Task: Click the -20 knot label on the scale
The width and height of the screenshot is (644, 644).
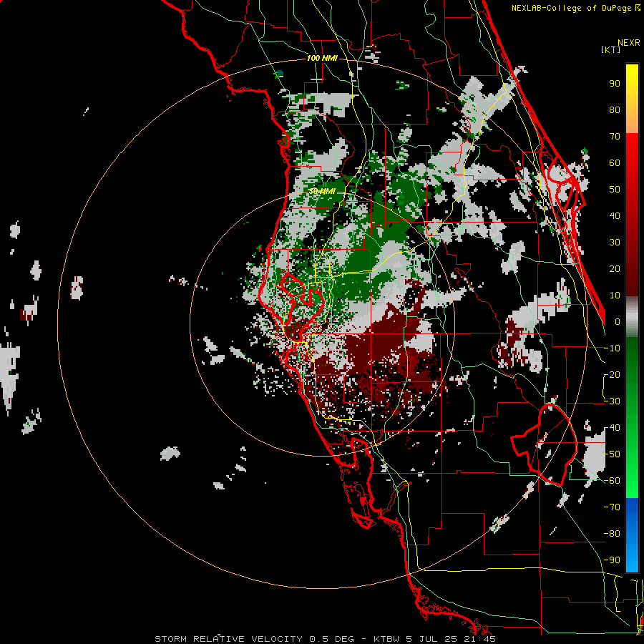Action: click(x=612, y=375)
